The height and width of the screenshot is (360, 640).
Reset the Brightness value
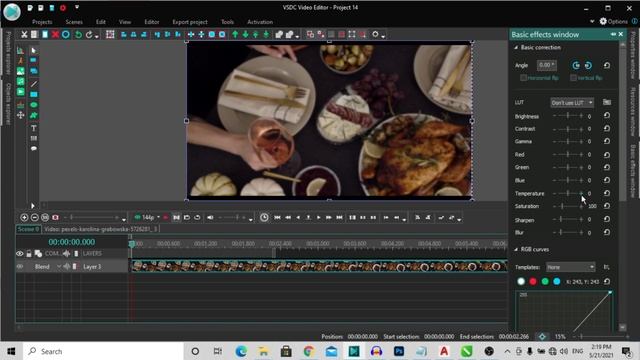click(607, 116)
